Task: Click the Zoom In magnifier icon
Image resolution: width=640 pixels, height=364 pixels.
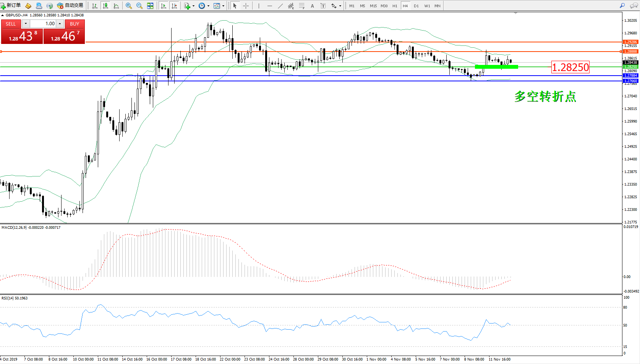Action: pyautogui.click(x=129, y=6)
